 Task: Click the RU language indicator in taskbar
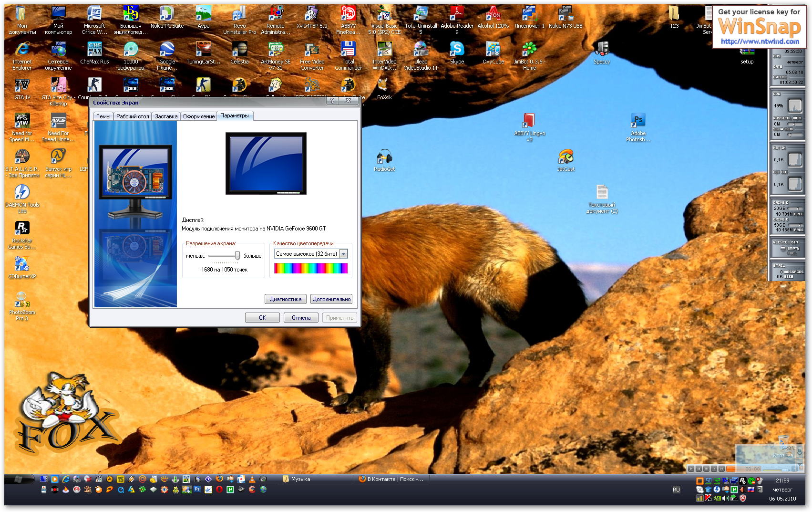tap(676, 490)
